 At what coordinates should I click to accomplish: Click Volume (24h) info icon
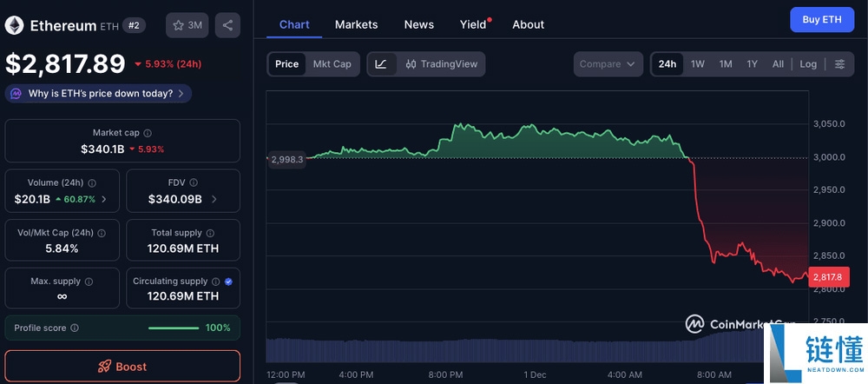(x=92, y=182)
